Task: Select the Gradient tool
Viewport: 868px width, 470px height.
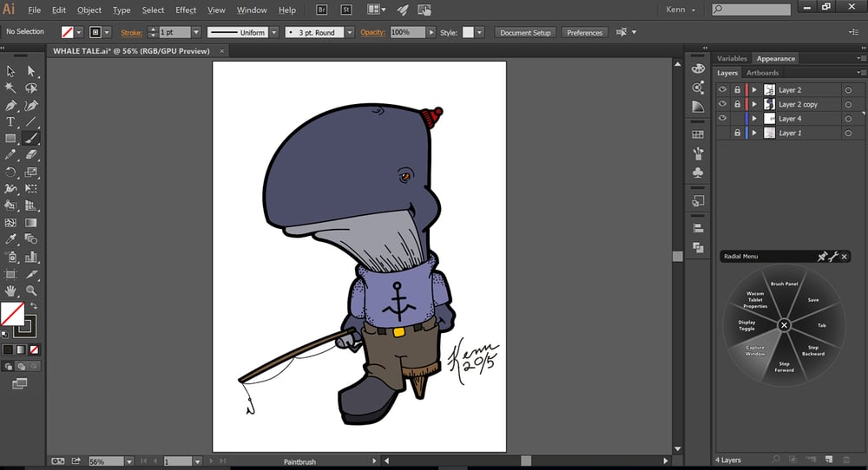Action: click(x=31, y=223)
